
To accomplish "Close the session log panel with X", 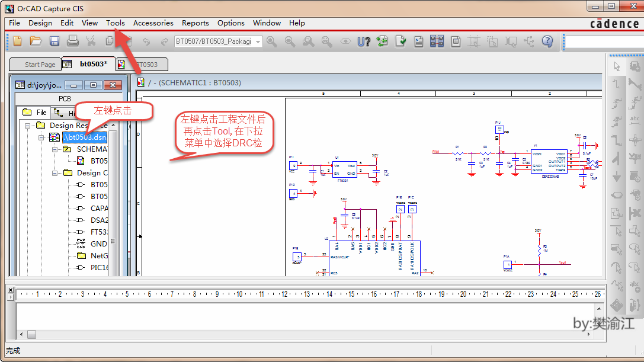I will [x=11, y=290].
